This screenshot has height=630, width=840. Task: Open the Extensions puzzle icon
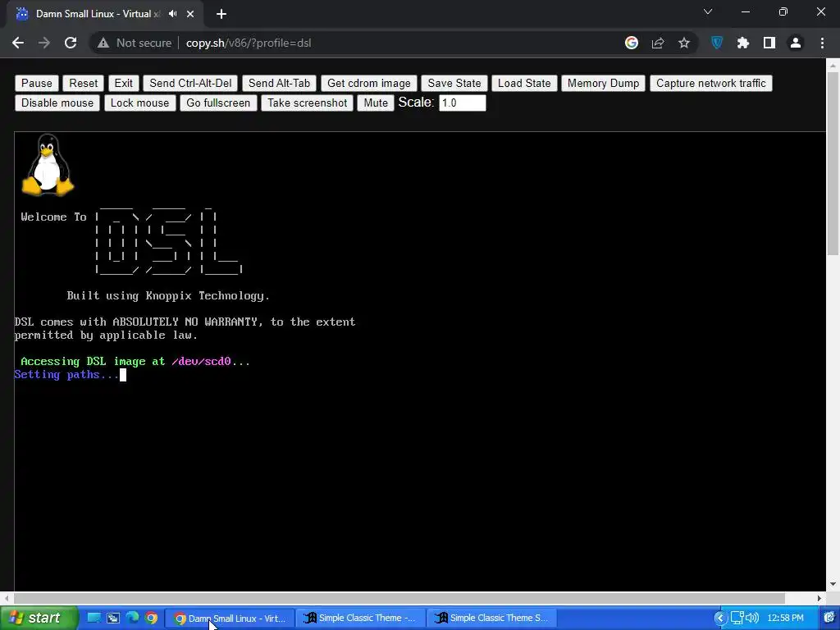coord(743,43)
